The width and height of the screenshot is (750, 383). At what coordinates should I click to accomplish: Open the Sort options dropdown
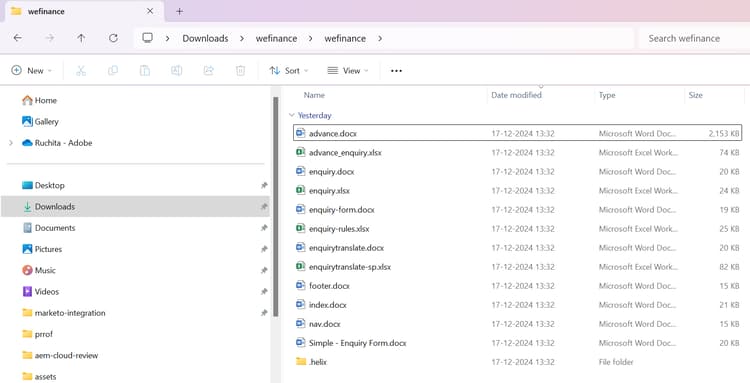[289, 71]
